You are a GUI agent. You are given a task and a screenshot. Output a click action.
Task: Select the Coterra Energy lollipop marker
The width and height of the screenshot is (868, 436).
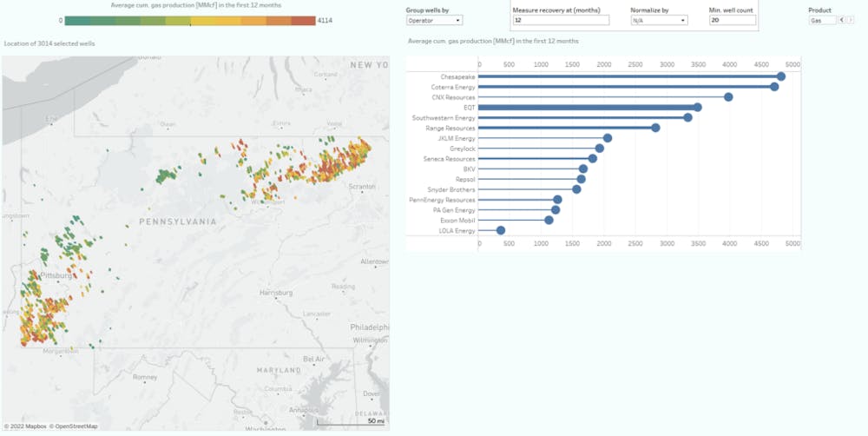point(774,87)
